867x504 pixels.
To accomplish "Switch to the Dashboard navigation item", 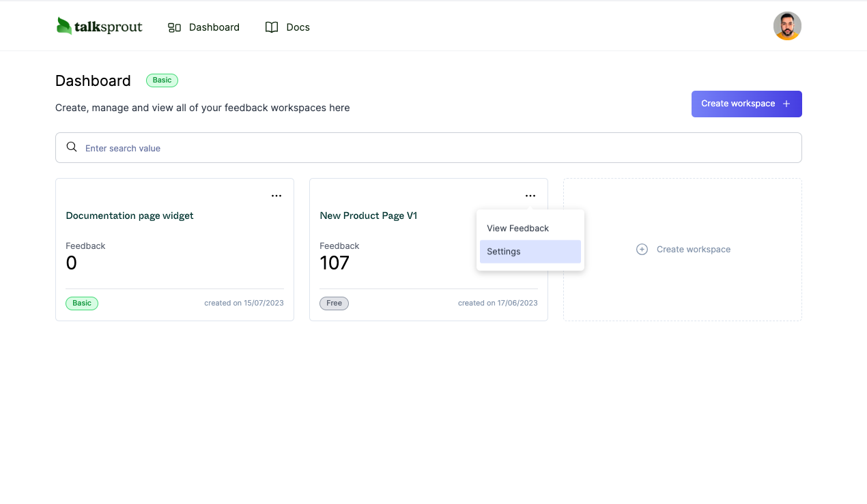I will pos(214,27).
